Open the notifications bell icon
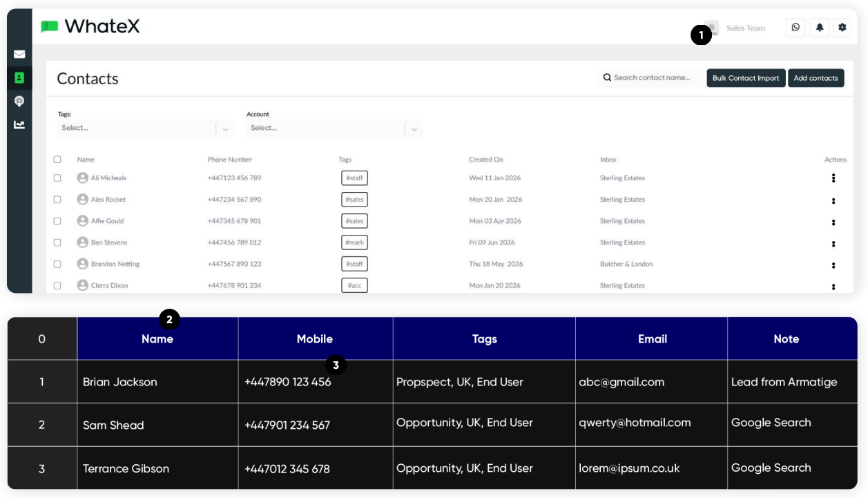 tap(819, 28)
